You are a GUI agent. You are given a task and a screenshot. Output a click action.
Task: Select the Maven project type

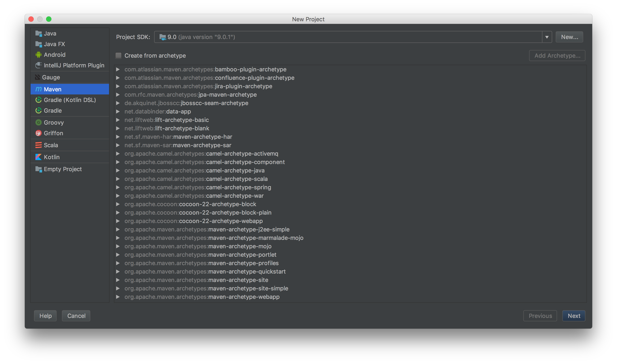(x=53, y=89)
